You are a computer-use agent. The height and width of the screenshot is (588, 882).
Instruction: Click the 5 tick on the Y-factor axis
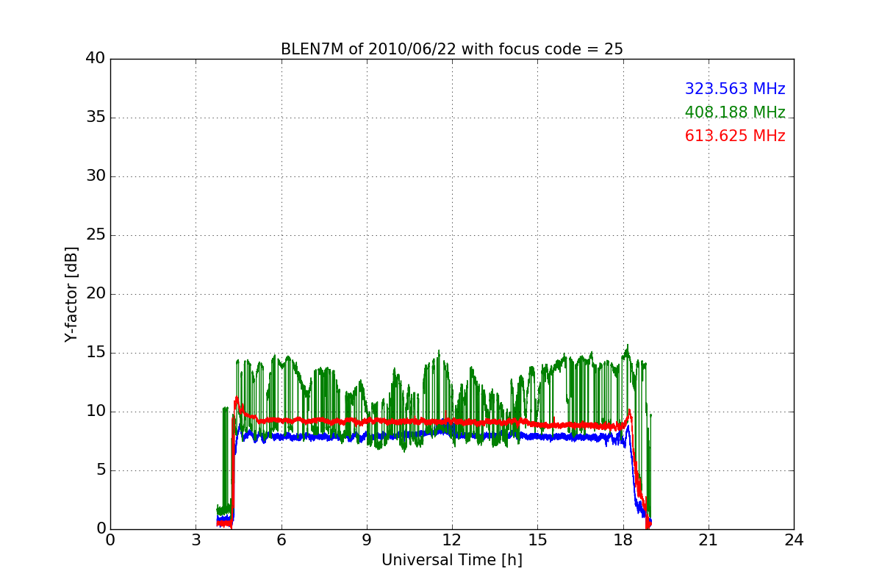pos(100,470)
